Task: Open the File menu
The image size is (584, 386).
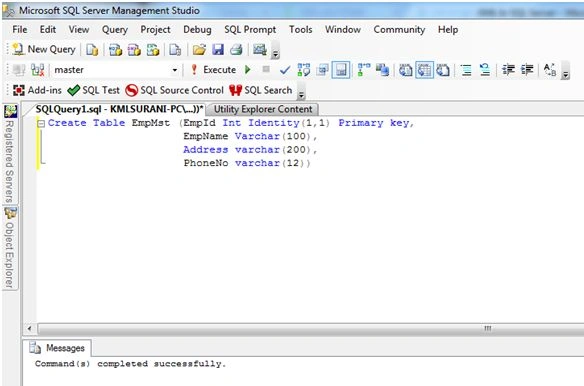Action: [20, 29]
